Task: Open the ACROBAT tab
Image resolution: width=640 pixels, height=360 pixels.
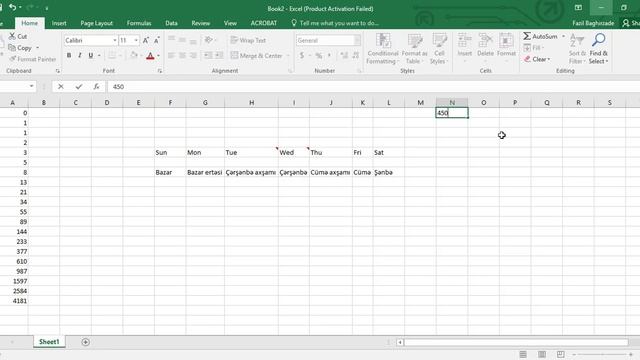Action: pyautogui.click(x=264, y=23)
